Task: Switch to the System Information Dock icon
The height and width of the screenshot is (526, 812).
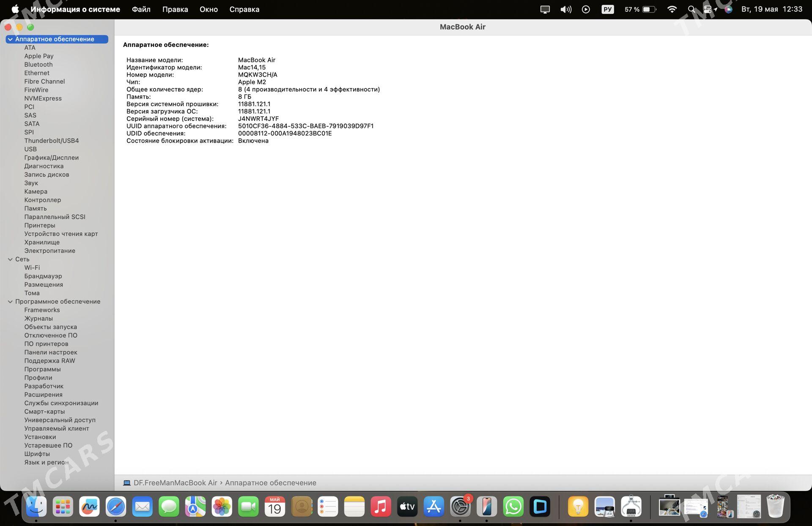Action: (631, 506)
